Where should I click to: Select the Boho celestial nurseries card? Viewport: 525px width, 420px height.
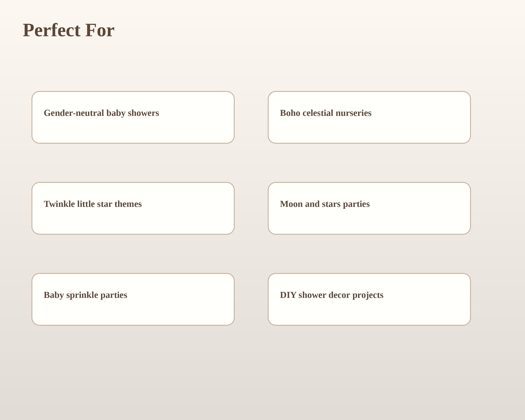[369, 117]
